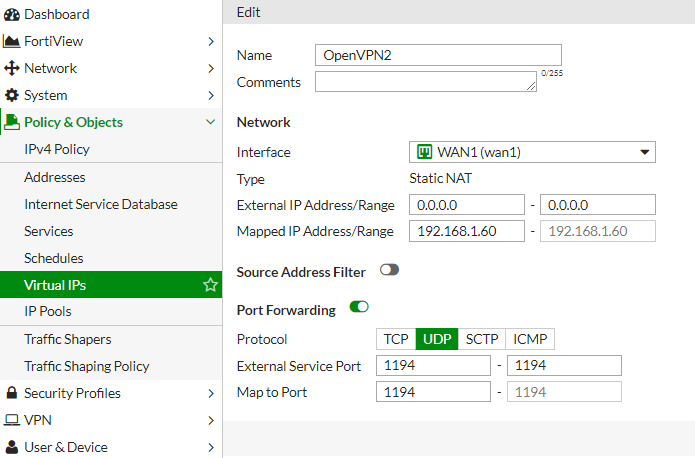
Task: Click the User & Device person icon
Action: 12,447
